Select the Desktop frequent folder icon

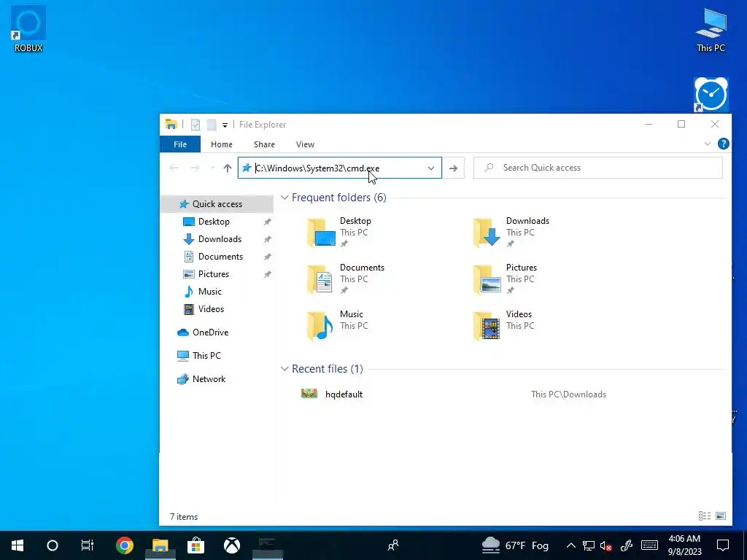(322, 233)
